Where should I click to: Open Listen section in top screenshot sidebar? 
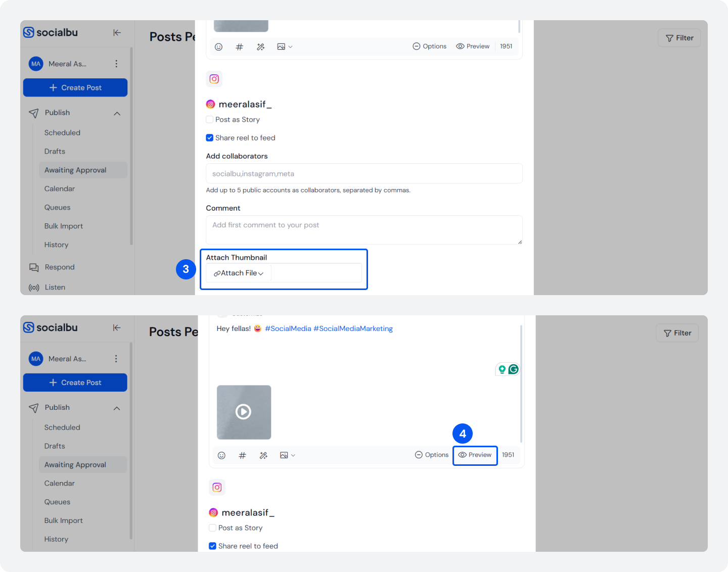(x=47, y=288)
